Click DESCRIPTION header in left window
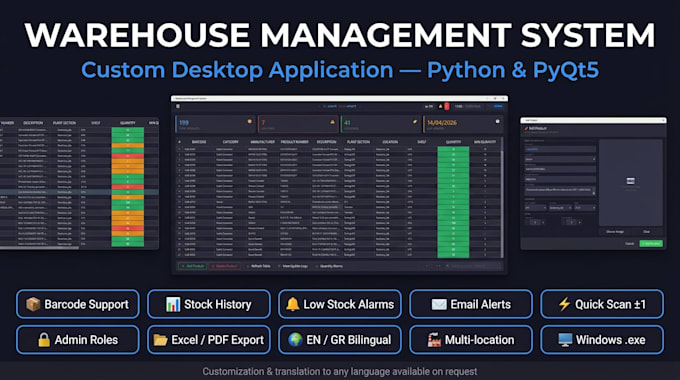This screenshot has height=380, width=680. 33,123
